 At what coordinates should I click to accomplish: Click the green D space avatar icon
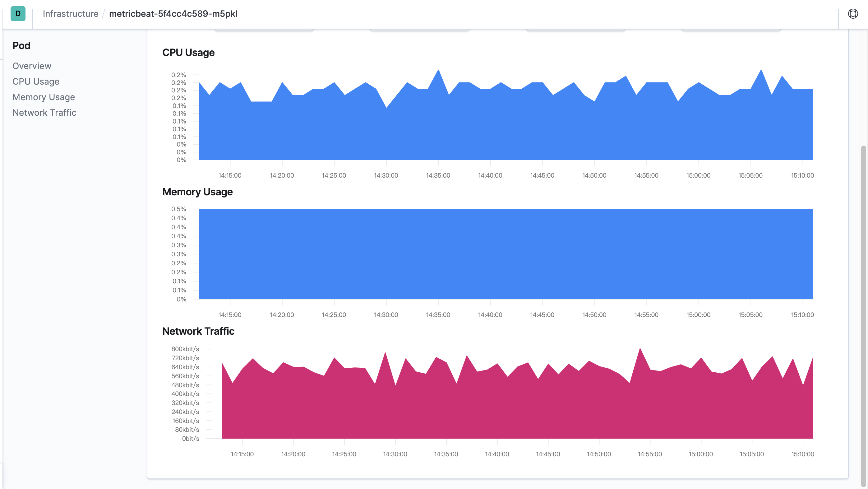[x=18, y=14]
